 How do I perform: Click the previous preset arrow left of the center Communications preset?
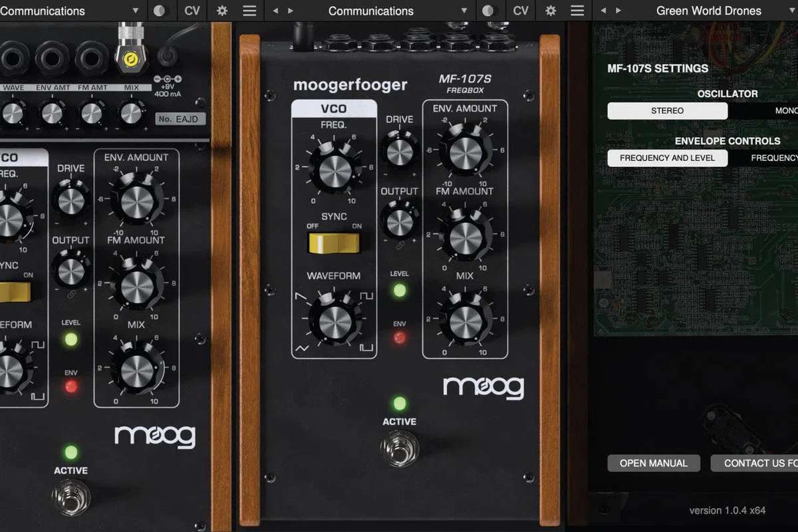276,11
